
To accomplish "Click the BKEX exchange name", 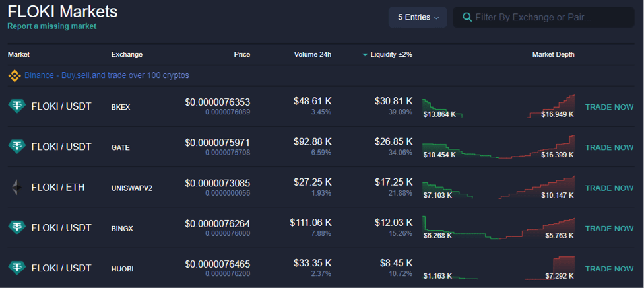I will (120, 108).
